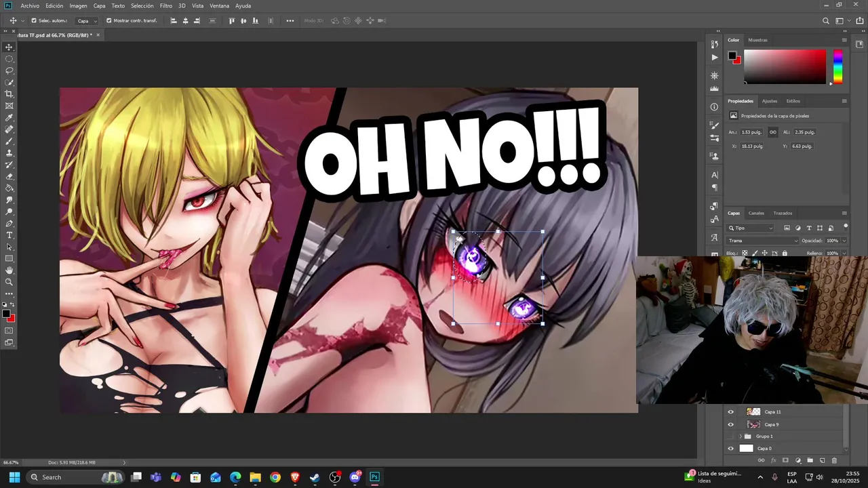
Task: Switch to the Trazados tab
Action: pyautogui.click(x=783, y=213)
